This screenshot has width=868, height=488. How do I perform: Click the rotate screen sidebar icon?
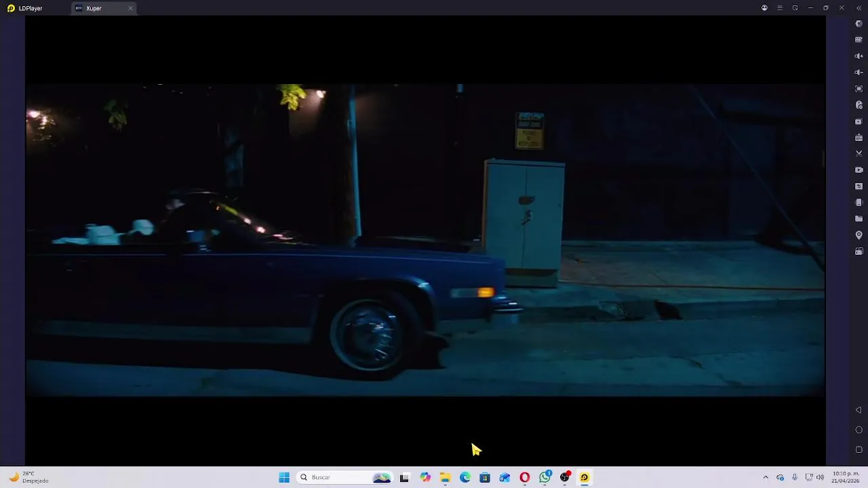[859, 251]
